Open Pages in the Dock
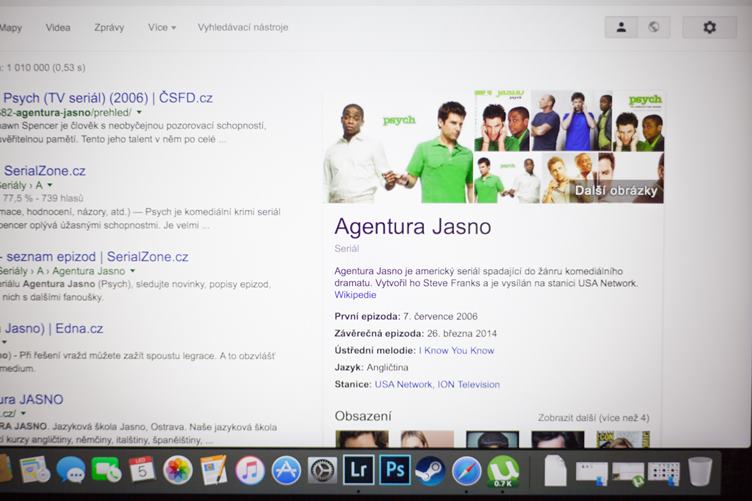Image resolution: width=752 pixels, height=501 pixels. (x=214, y=469)
